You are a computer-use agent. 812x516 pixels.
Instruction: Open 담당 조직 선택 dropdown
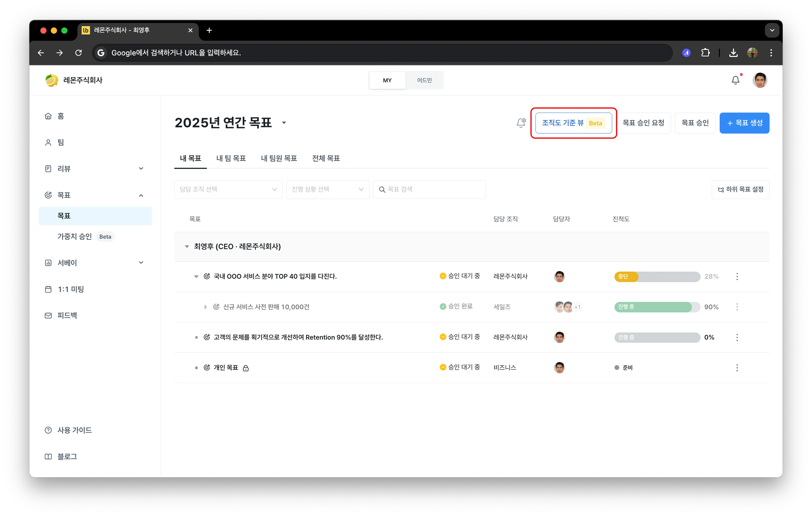[x=228, y=189]
